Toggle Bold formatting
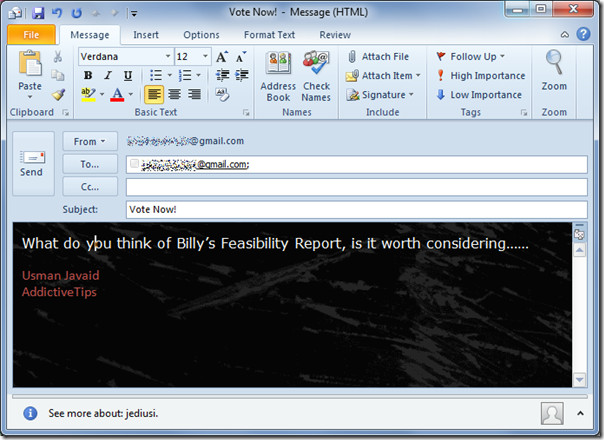The height and width of the screenshot is (440, 604). [88, 76]
